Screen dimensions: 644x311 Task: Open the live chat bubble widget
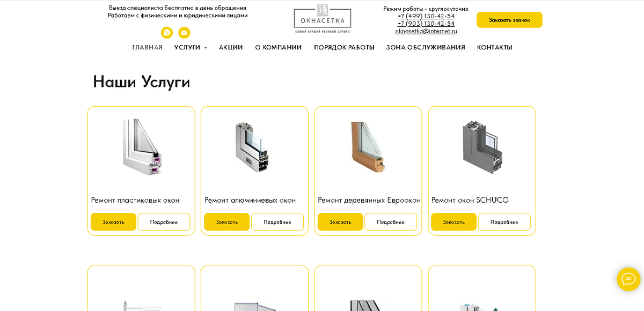pos(628,279)
